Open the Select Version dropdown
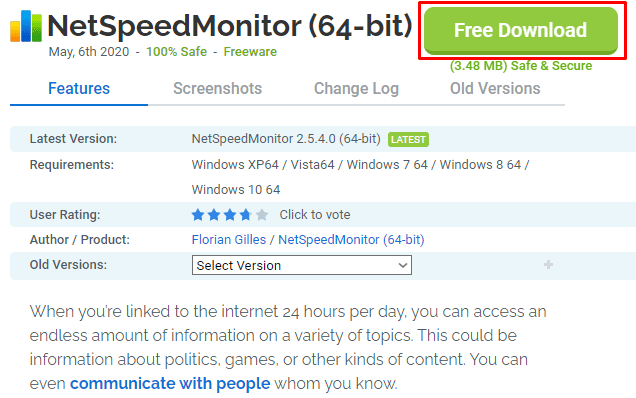Viewport: 636px width, 398px height. (x=302, y=265)
